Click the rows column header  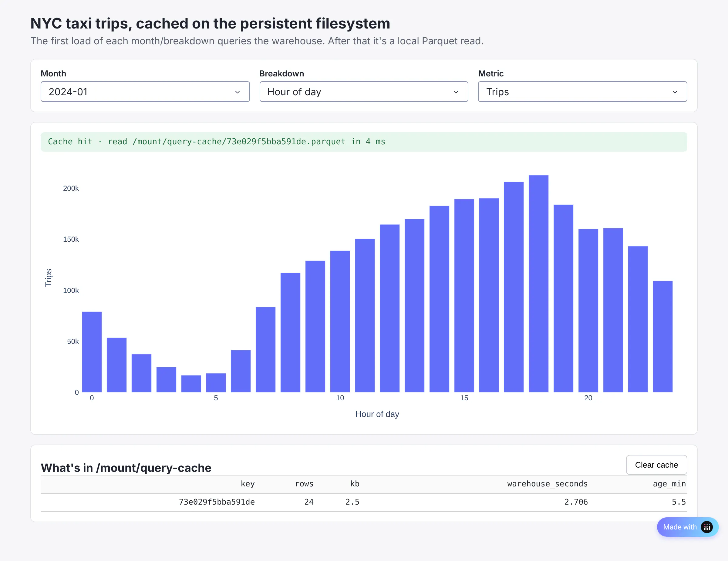point(304,484)
